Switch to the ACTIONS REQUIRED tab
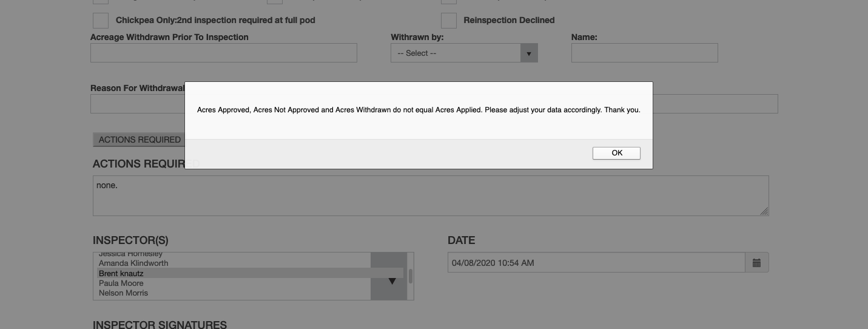The width and height of the screenshot is (868, 329). click(x=140, y=140)
